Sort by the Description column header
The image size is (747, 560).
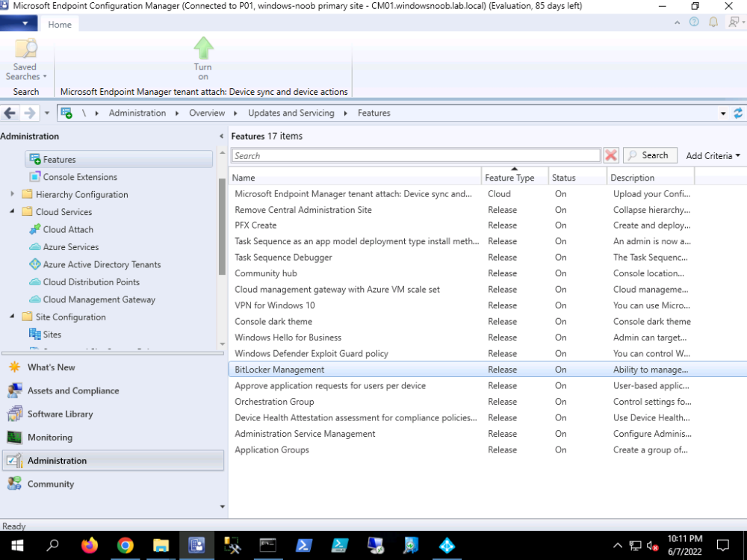tap(651, 178)
